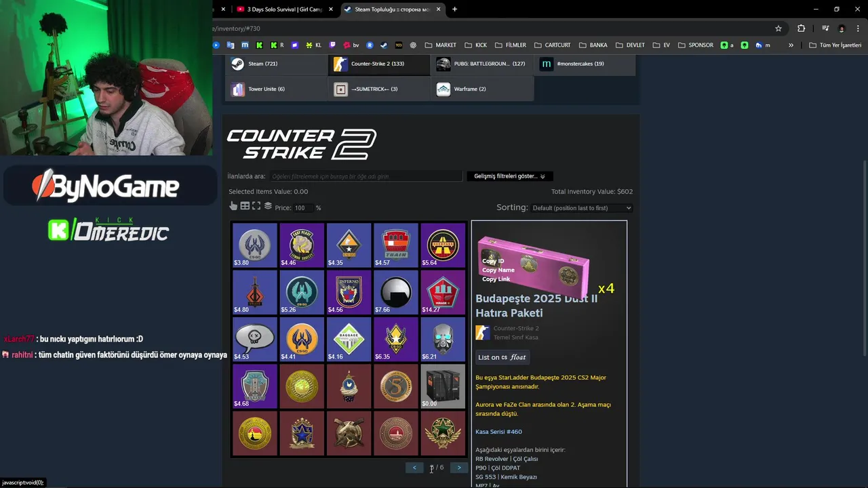Select the $4.80 inventory item
Viewport: 868px width, 488px height.
[x=255, y=292]
